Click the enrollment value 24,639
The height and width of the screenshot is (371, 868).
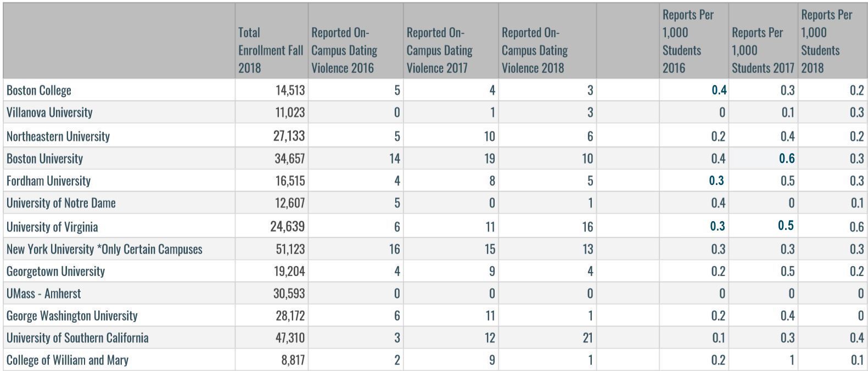tap(288, 227)
